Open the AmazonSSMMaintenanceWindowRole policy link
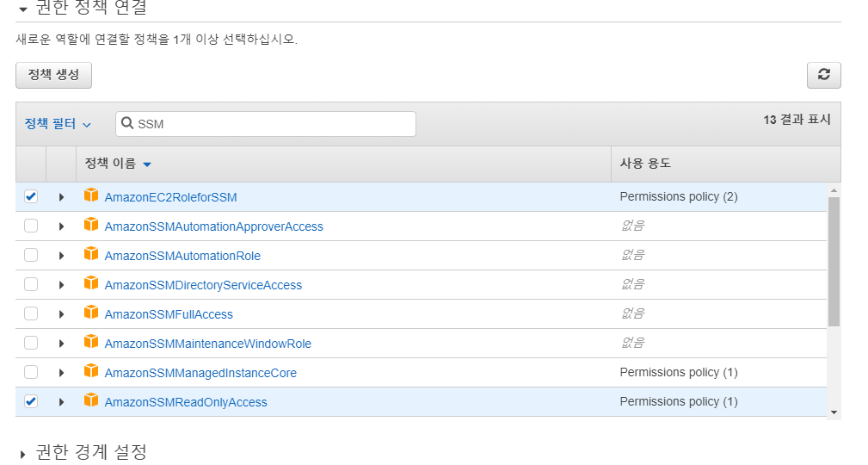This screenshot has width=868, height=465. 207,344
